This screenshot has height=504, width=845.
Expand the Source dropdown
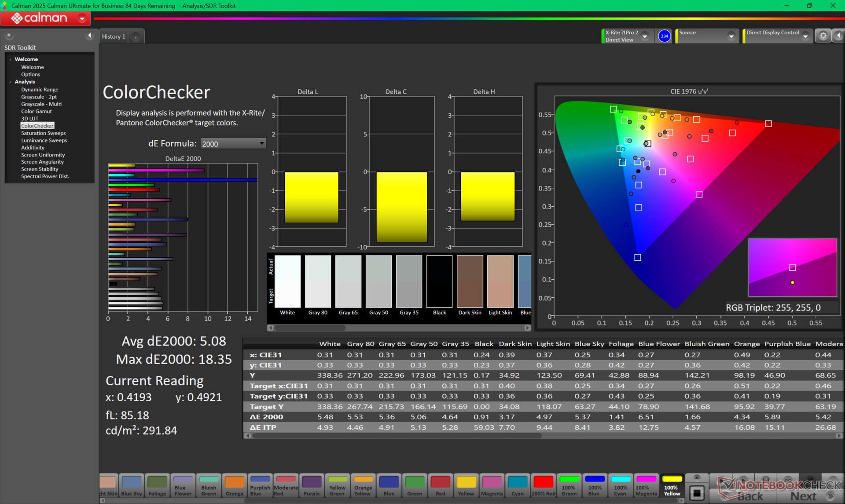point(731,37)
